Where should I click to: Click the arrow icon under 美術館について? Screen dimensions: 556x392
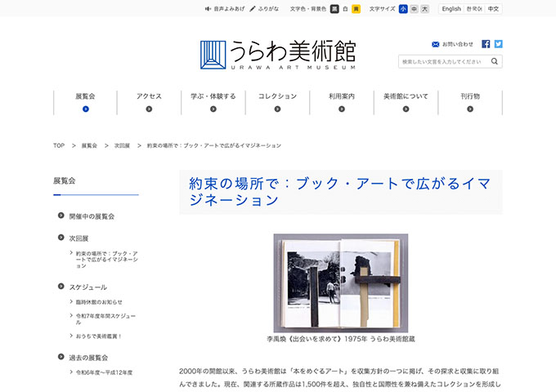pos(406,109)
